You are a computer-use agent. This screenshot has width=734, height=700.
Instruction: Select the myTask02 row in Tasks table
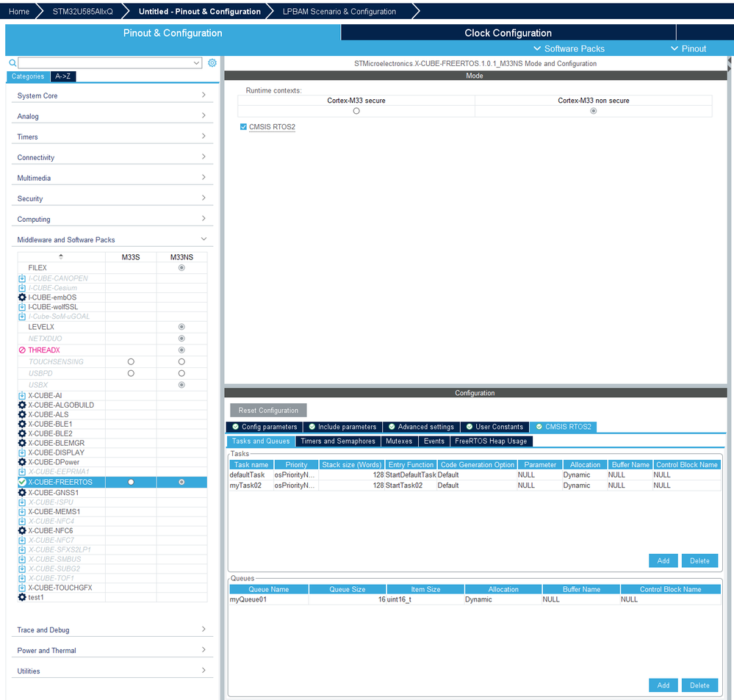tap(475, 486)
